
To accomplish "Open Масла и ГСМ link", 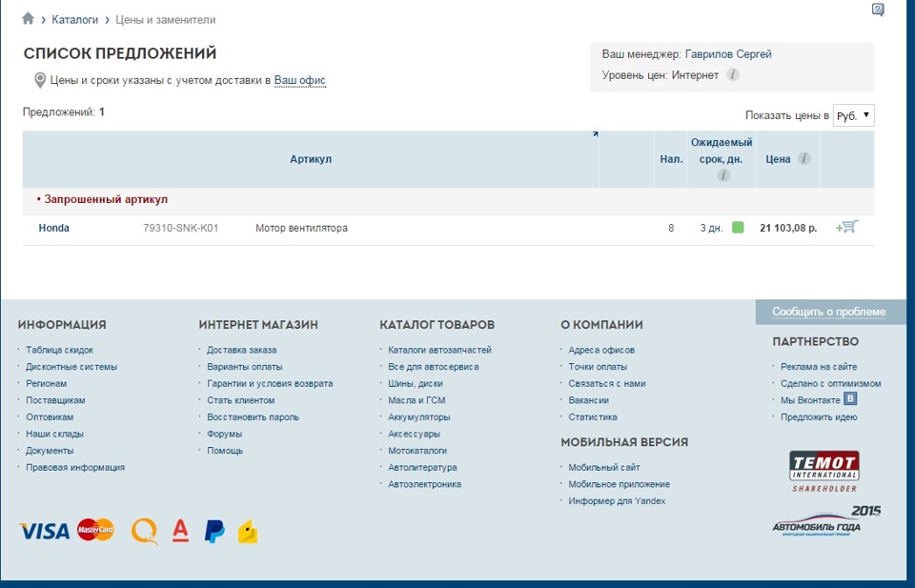I will click(x=417, y=401).
